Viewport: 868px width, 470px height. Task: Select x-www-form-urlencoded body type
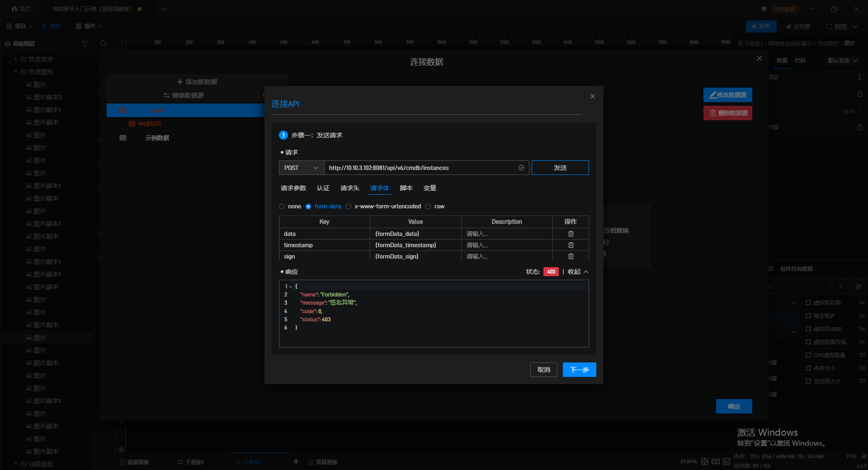tap(349, 207)
